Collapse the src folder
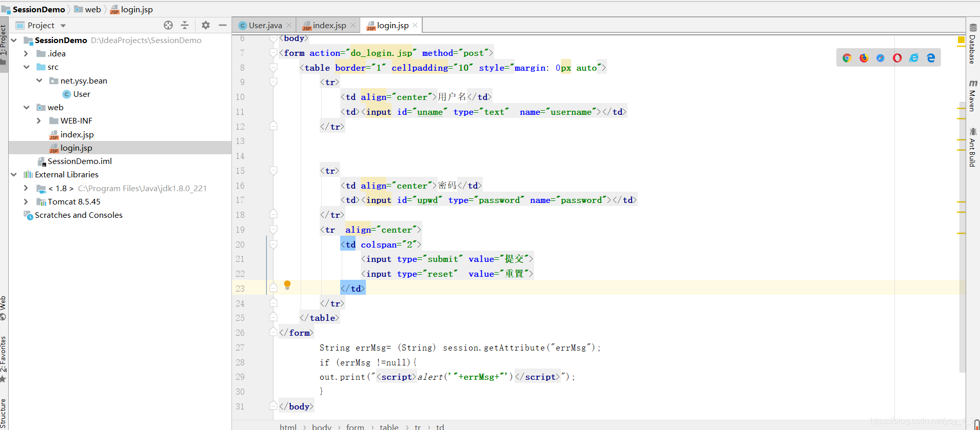This screenshot has width=980, height=430. (x=26, y=67)
